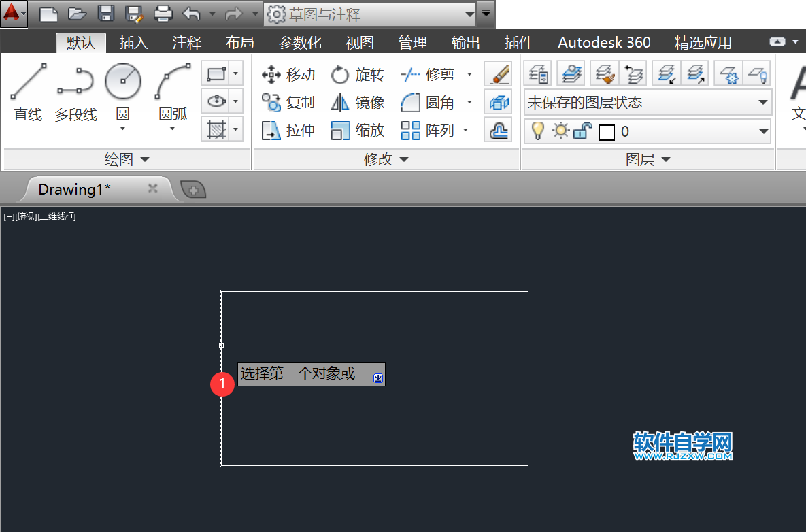The width and height of the screenshot is (806, 532).
Task: Click the layer 0 white color swatch
Action: pyautogui.click(x=607, y=132)
